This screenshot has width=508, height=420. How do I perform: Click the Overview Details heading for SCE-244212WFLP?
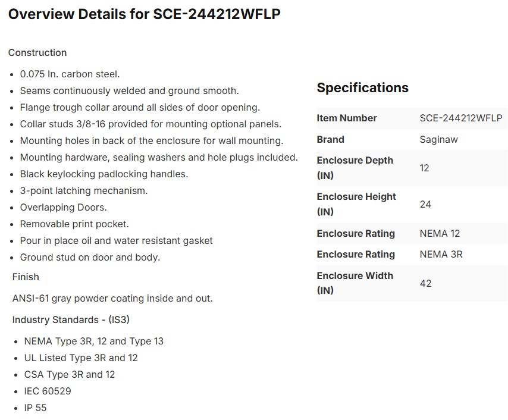coord(144,14)
